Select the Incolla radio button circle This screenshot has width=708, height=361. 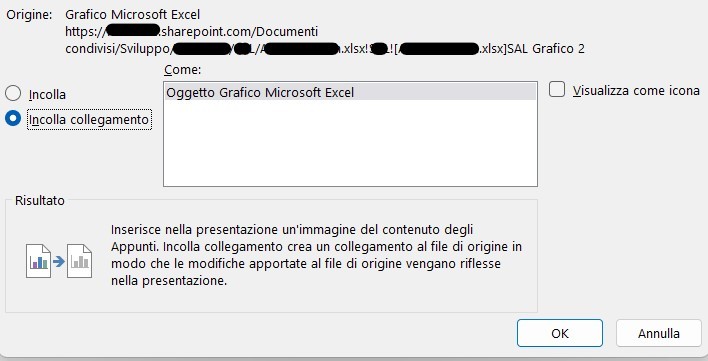pos(13,93)
